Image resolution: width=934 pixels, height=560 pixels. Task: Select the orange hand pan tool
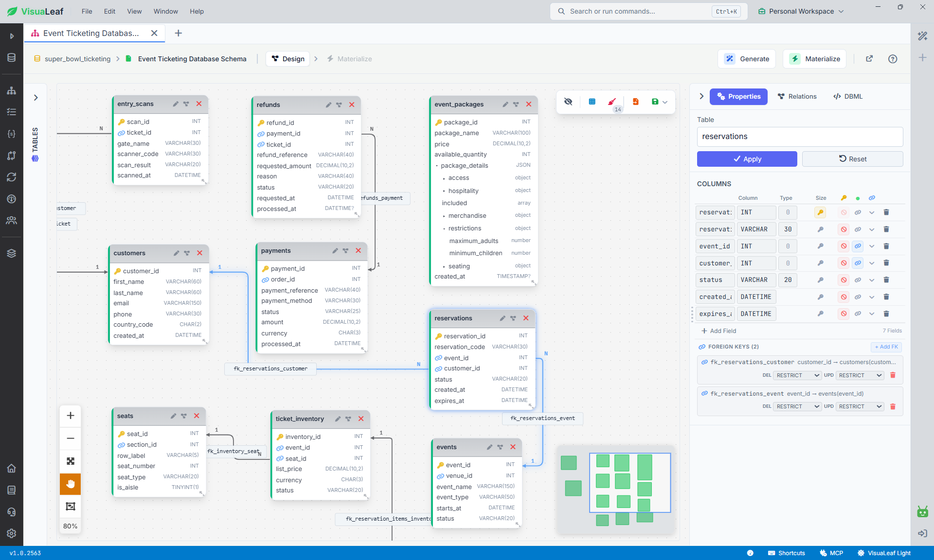coord(71,484)
